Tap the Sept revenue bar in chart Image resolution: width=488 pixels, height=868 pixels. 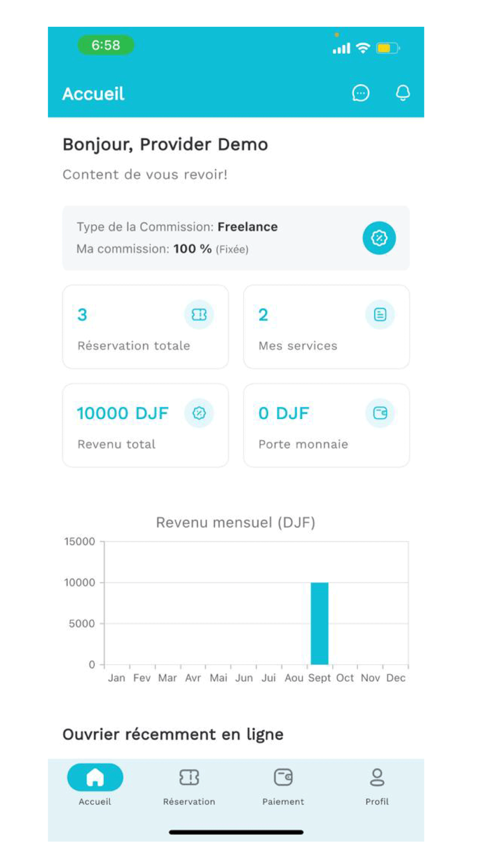coord(320,623)
